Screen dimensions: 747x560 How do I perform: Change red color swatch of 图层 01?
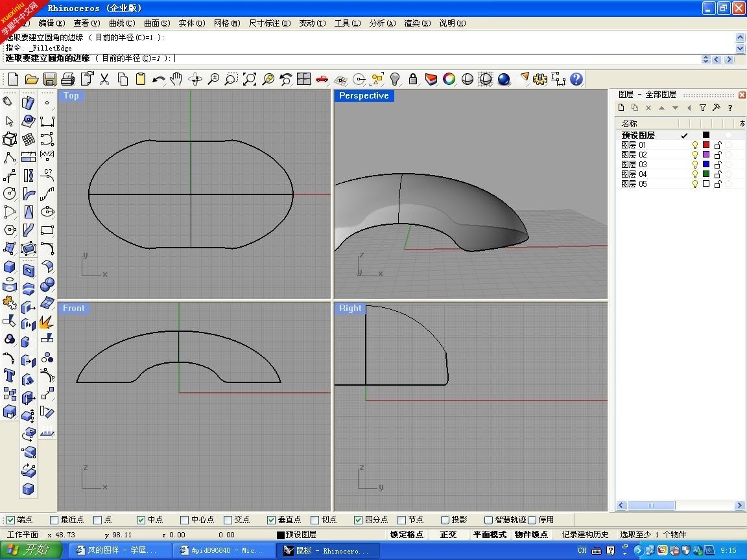point(706,145)
